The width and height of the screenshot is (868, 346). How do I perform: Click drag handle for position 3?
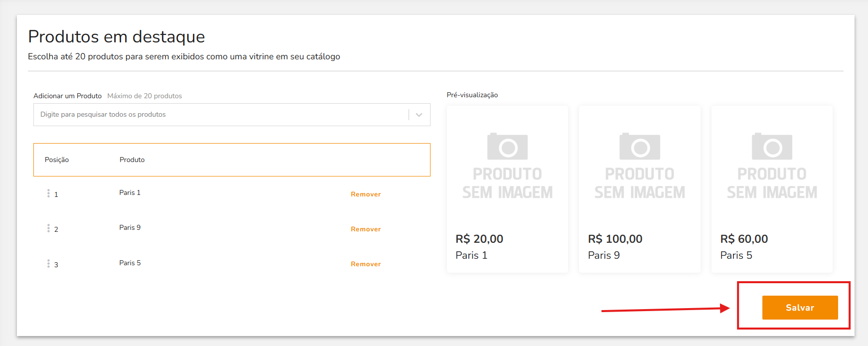point(48,264)
